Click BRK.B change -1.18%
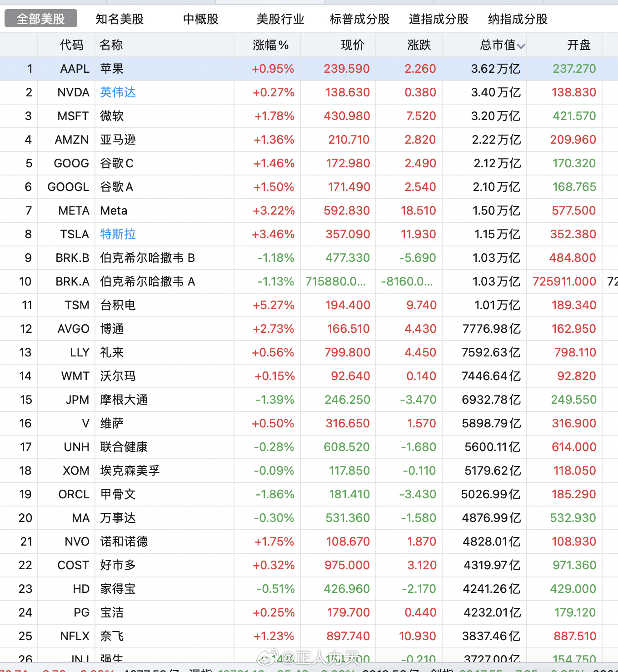 pos(276,258)
